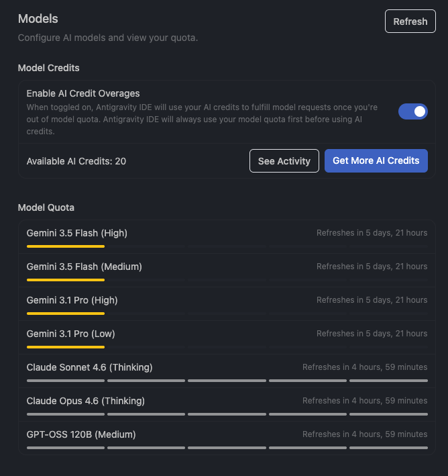Select the Gemini 3.5 Flash (Medium) row

tap(227, 271)
